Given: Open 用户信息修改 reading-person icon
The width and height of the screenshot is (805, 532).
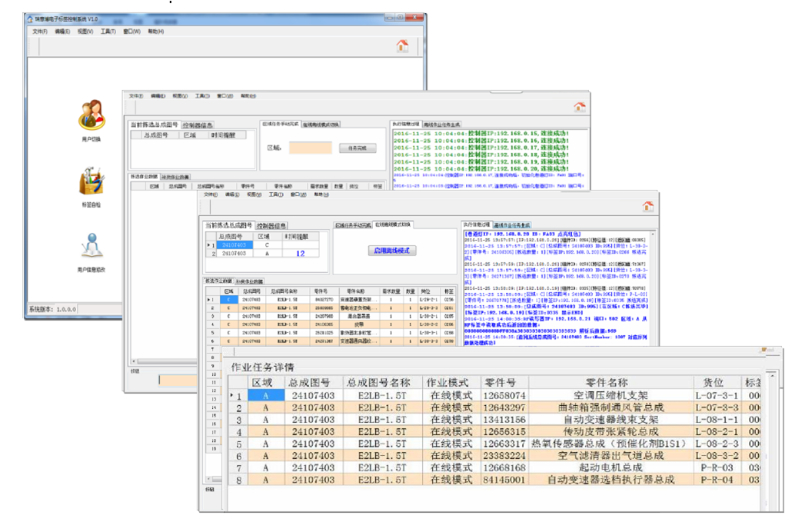Looking at the screenshot, I should [x=91, y=246].
